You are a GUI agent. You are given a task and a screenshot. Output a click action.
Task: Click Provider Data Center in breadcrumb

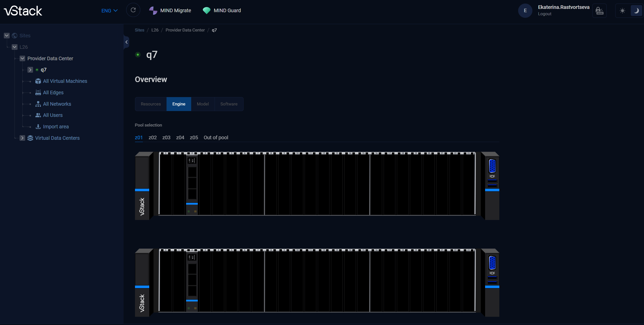[x=185, y=30]
